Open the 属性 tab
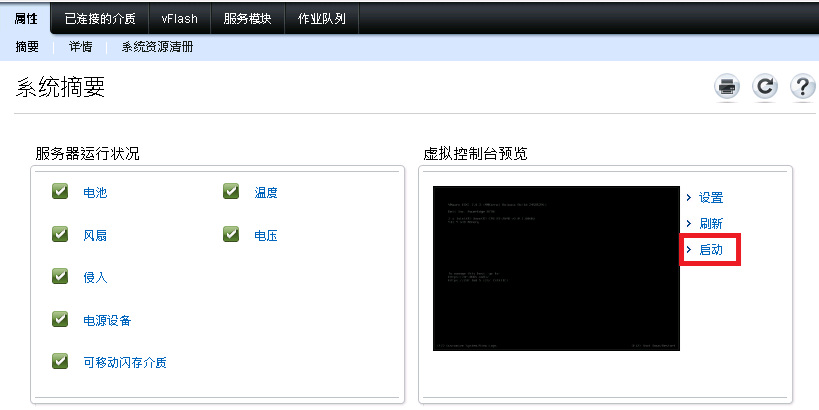This screenshot has height=410, width=819. tap(26, 18)
